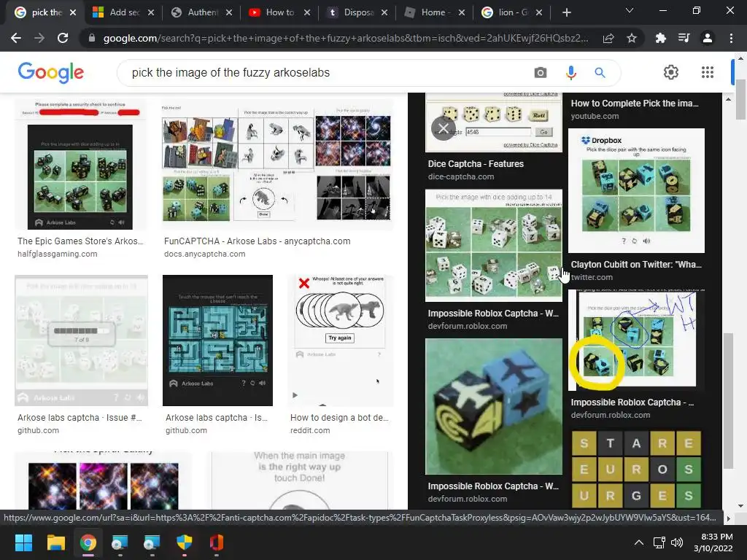
Task: Close the lion Google tab
Action: point(539,13)
